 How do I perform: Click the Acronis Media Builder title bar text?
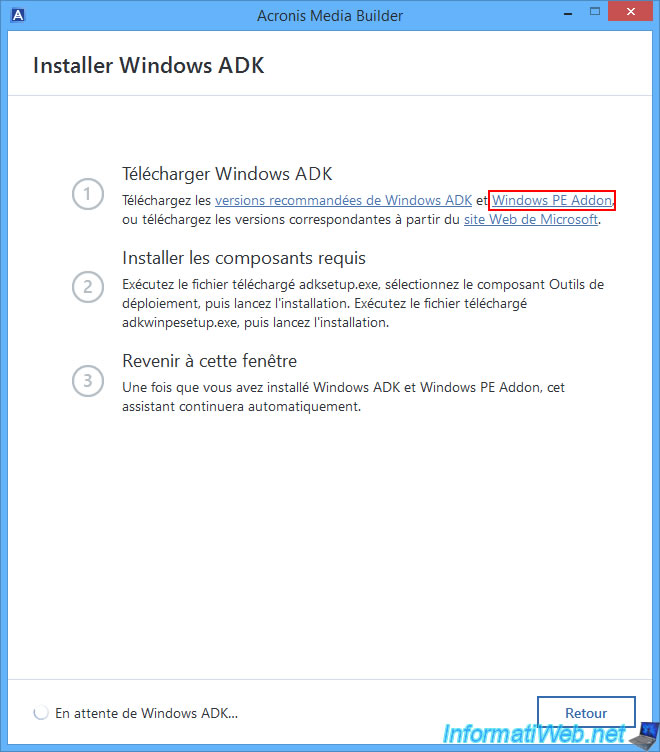point(330,16)
